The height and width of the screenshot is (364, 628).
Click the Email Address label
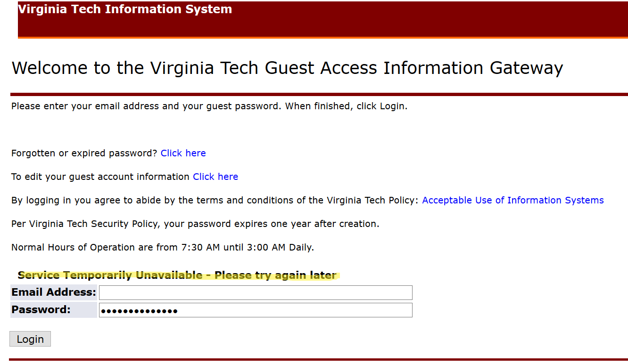[54, 292]
